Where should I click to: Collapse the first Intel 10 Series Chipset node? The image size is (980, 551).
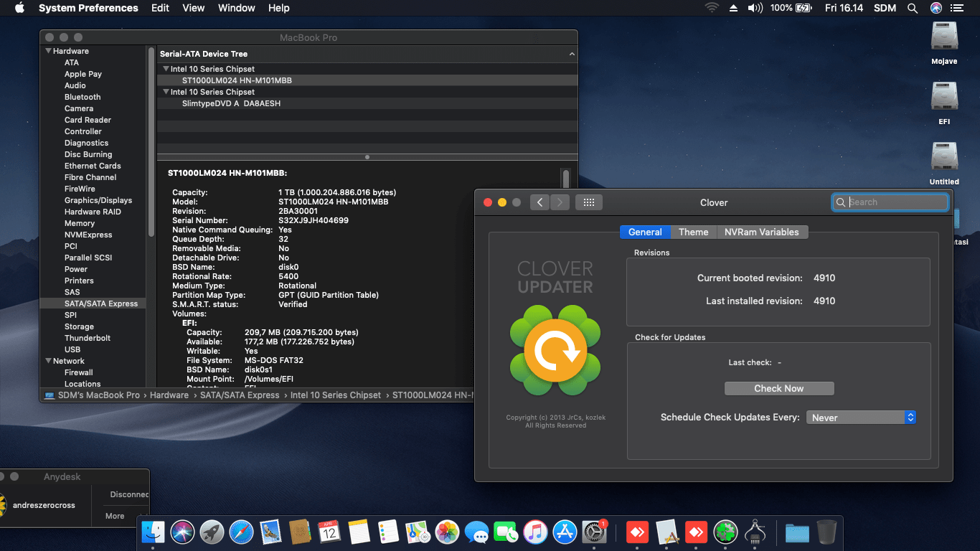pos(165,69)
